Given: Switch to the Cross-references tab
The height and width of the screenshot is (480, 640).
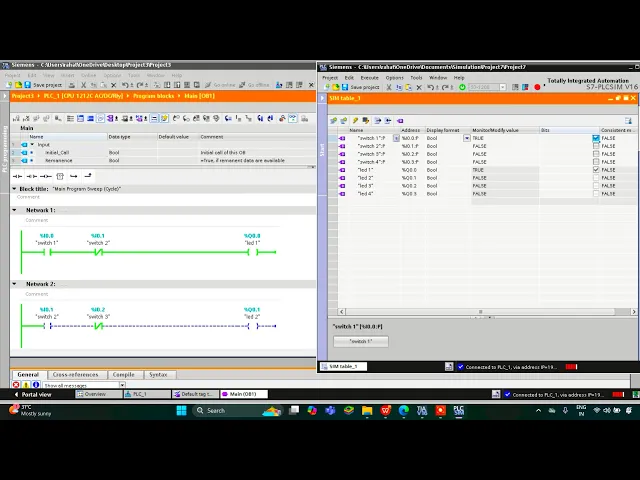Looking at the screenshot, I should click(76, 374).
